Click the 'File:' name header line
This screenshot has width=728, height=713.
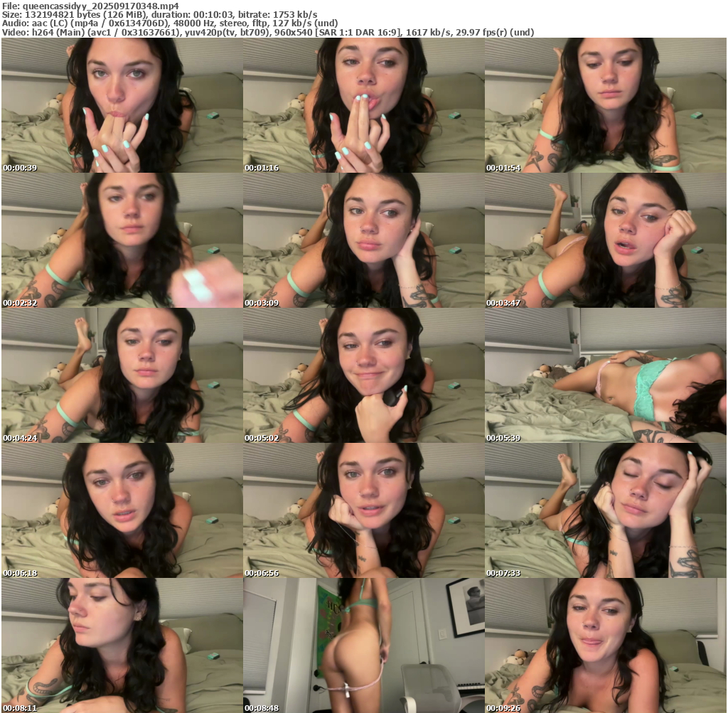(90, 6)
